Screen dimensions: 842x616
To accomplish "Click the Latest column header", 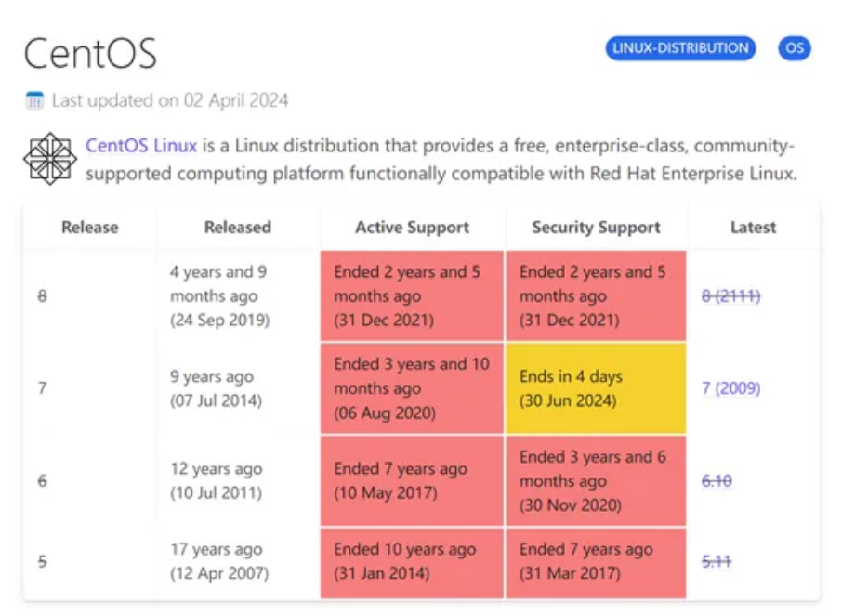I will tap(751, 227).
